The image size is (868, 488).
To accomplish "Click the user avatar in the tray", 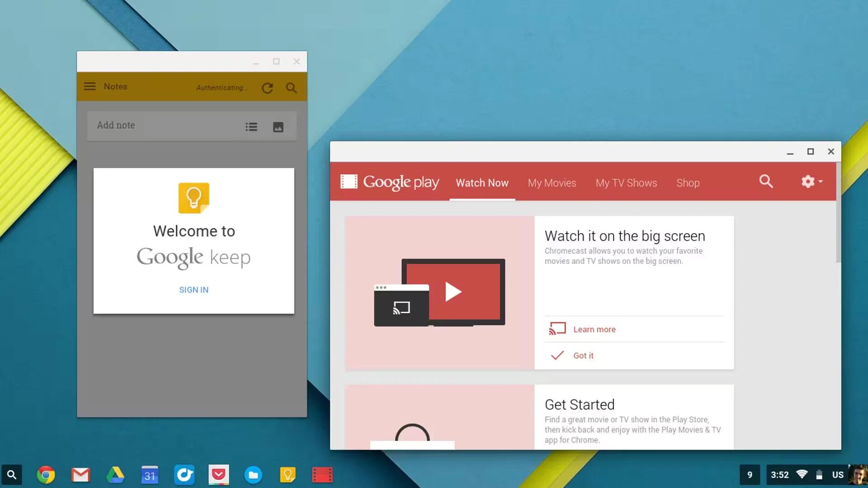I will pos(858,475).
